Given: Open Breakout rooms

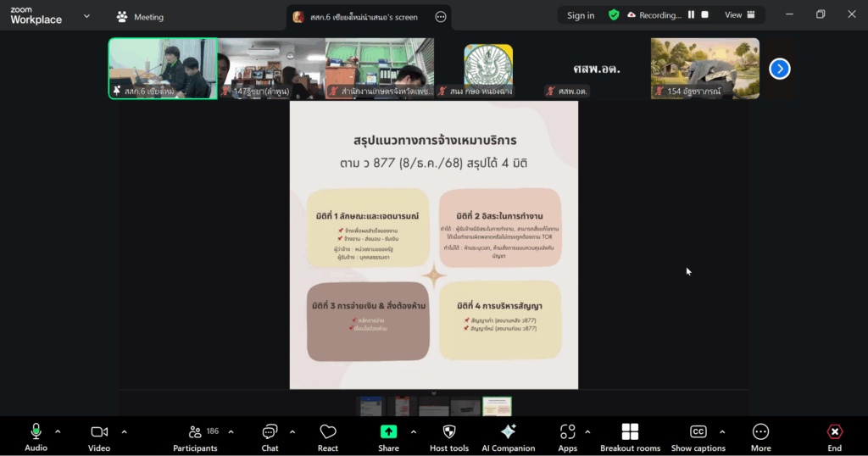Looking at the screenshot, I should click(630, 433).
